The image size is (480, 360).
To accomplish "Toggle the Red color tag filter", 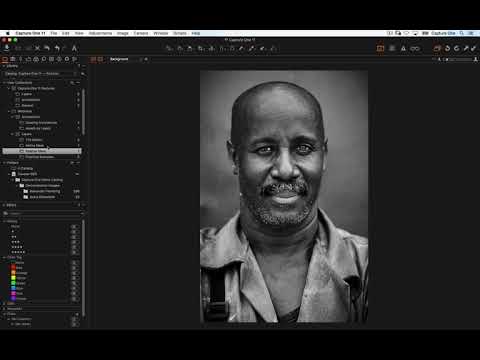I will pos(74,268).
